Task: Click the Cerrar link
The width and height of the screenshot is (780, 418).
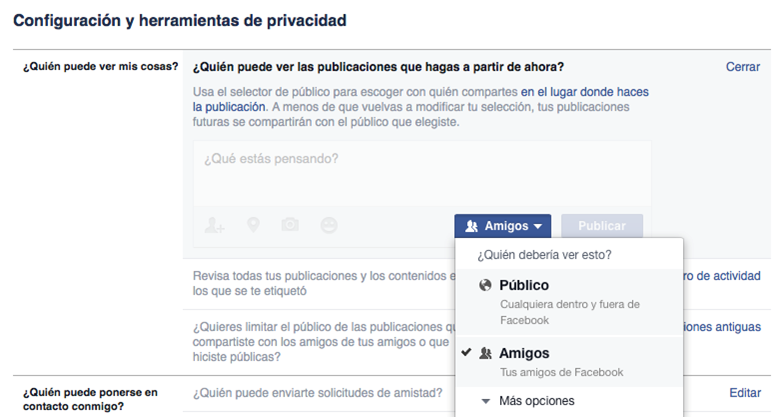Action: click(x=743, y=67)
